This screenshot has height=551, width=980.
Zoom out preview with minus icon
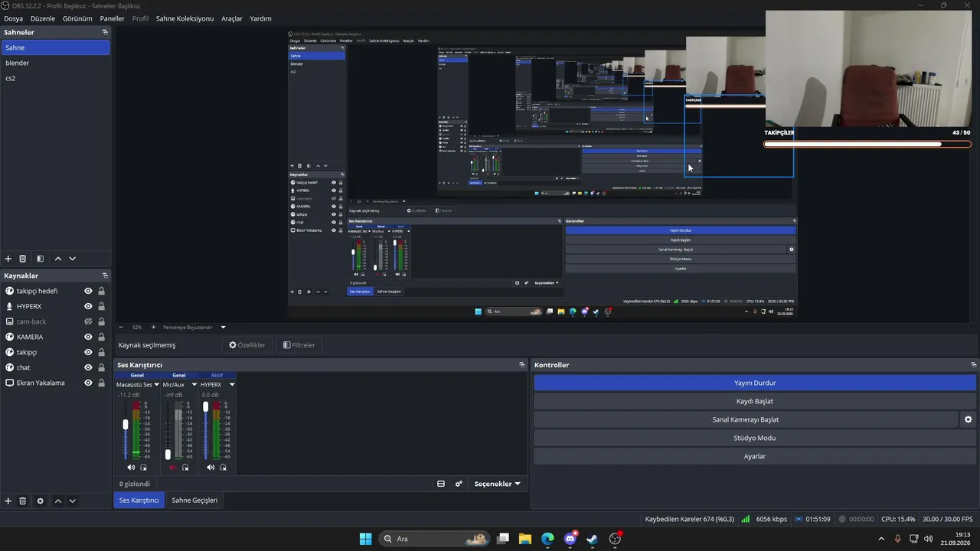[121, 327]
